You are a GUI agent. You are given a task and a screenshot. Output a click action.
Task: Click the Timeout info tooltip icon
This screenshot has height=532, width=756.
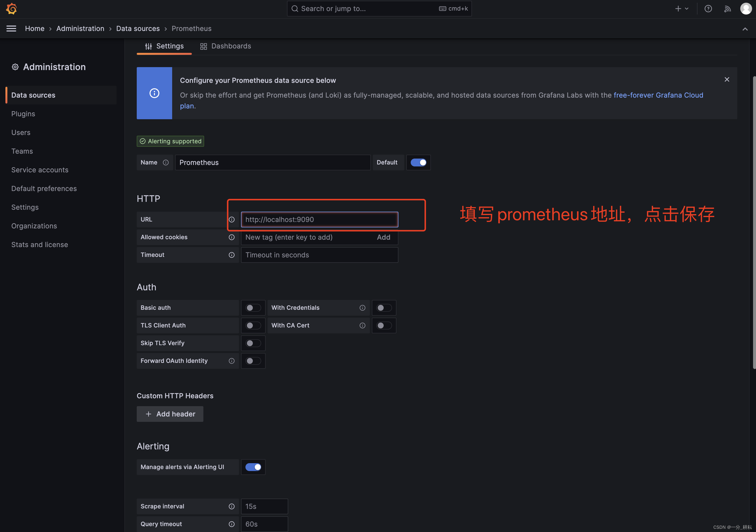click(x=232, y=255)
